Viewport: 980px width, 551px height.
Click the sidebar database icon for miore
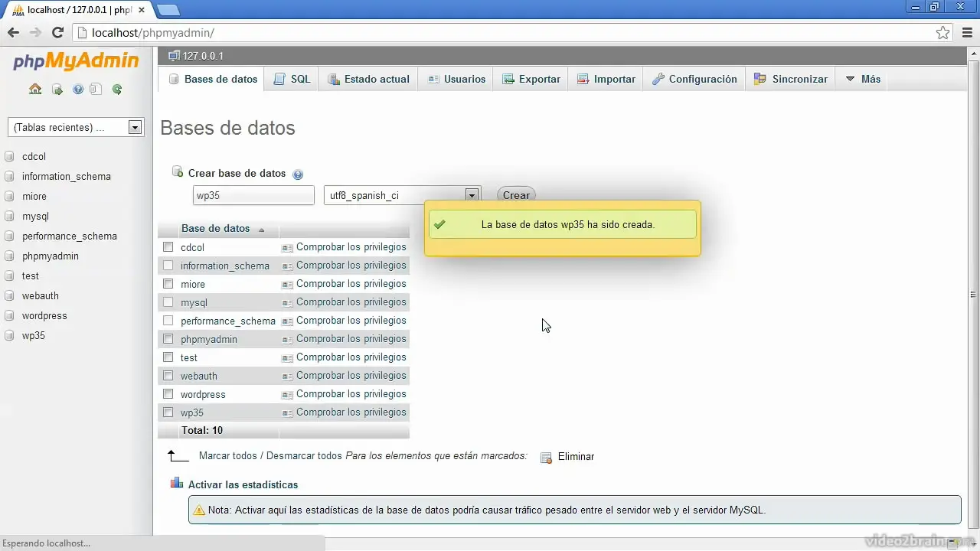pos(9,197)
